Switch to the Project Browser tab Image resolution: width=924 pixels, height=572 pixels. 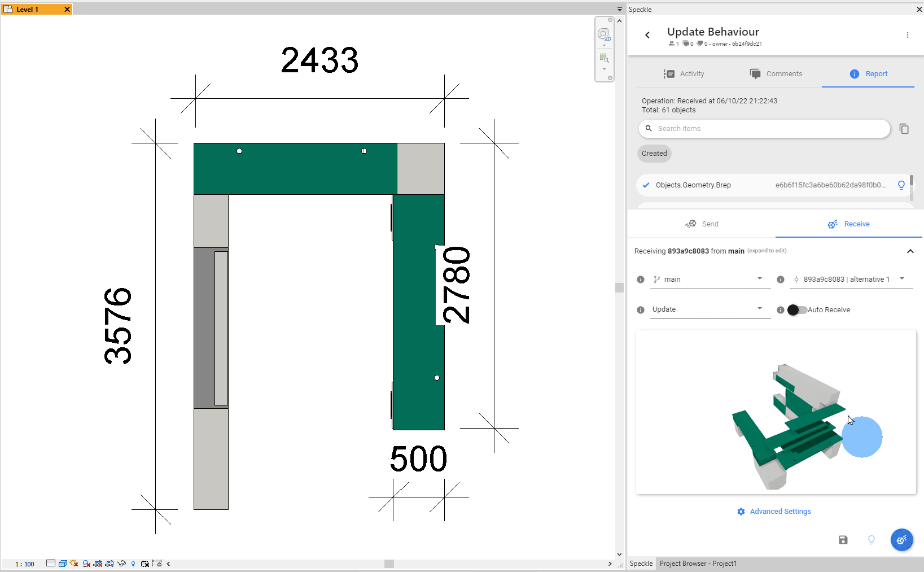click(698, 563)
